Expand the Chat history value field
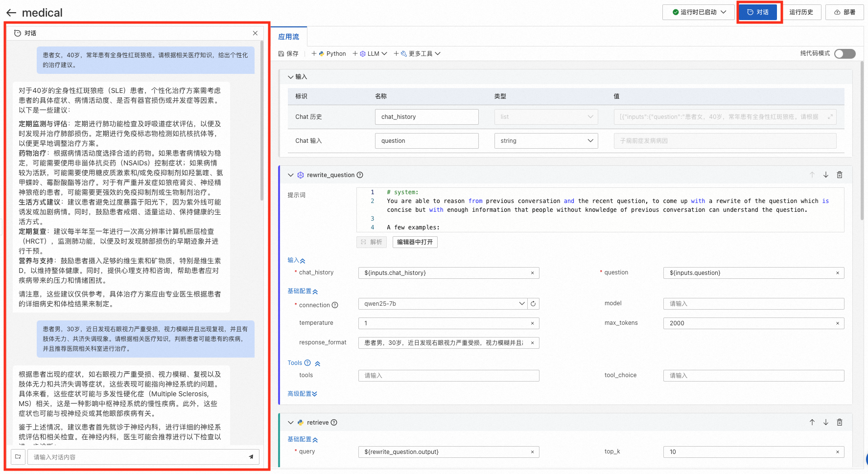868x474 pixels. pos(830,117)
